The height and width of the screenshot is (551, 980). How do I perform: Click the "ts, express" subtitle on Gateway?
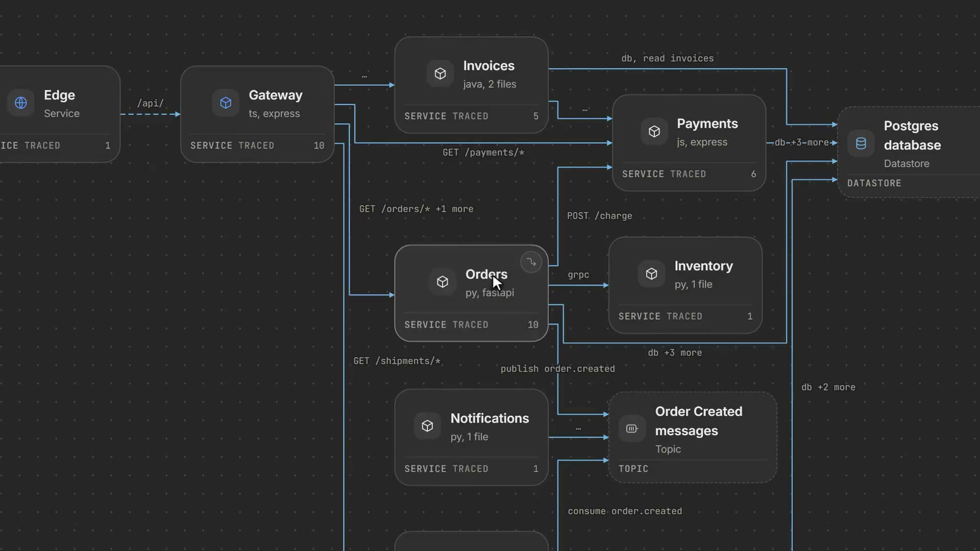pyautogui.click(x=274, y=114)
